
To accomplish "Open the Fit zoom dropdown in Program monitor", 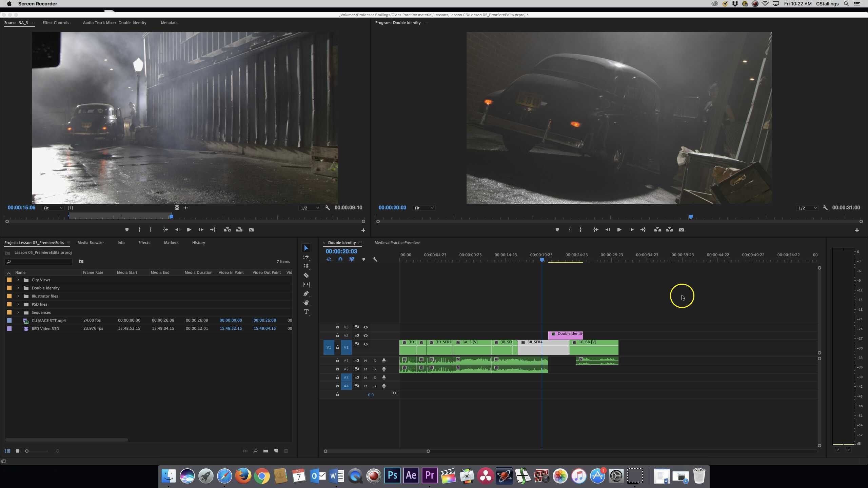I will pos(423,208).
